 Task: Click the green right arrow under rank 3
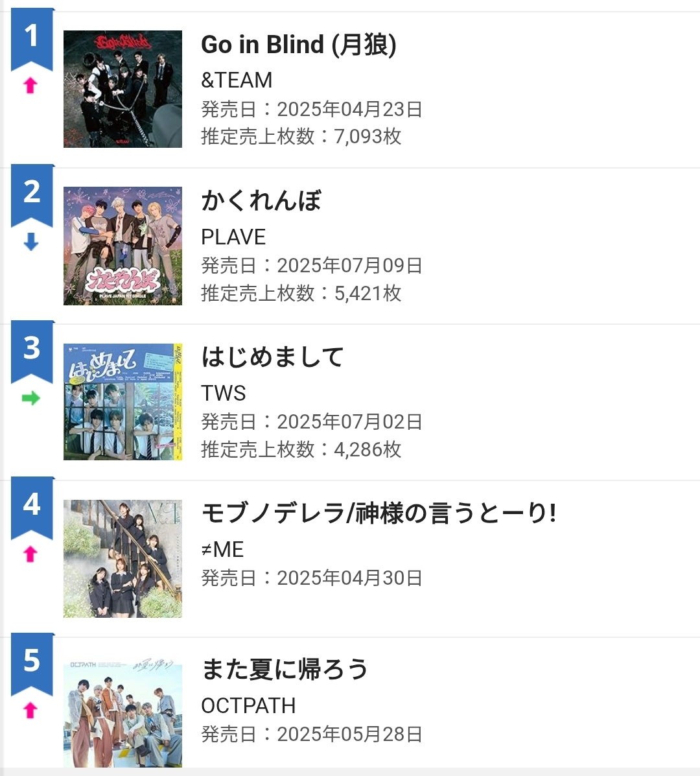[x=30, y=398]
